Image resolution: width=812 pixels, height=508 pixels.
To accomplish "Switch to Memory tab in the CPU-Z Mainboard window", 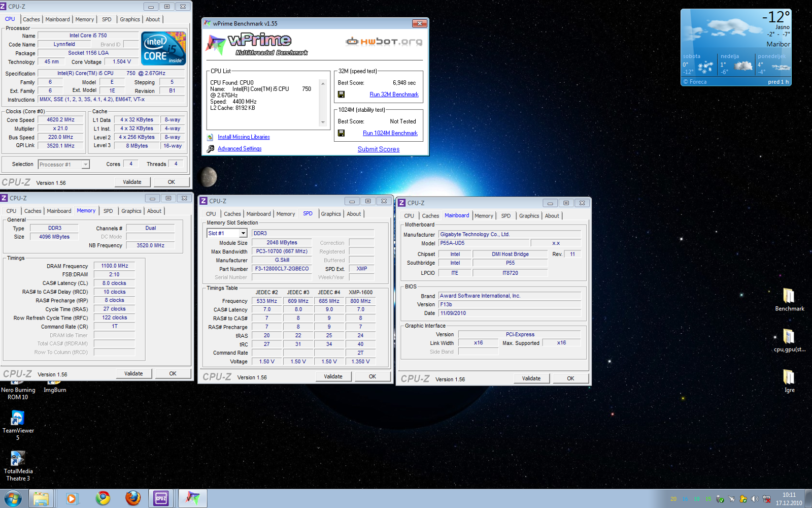I will tap(484, 216).
